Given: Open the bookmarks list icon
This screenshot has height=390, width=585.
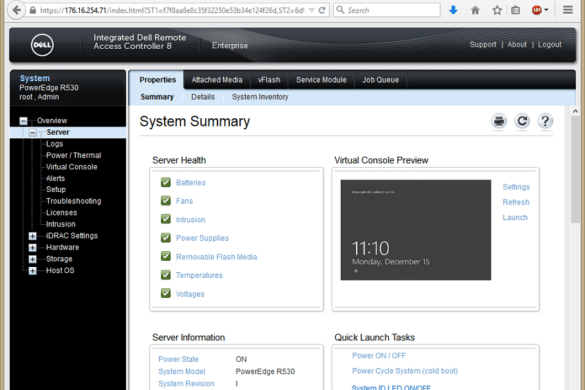Looking at the screenshot, I should 516,10.
